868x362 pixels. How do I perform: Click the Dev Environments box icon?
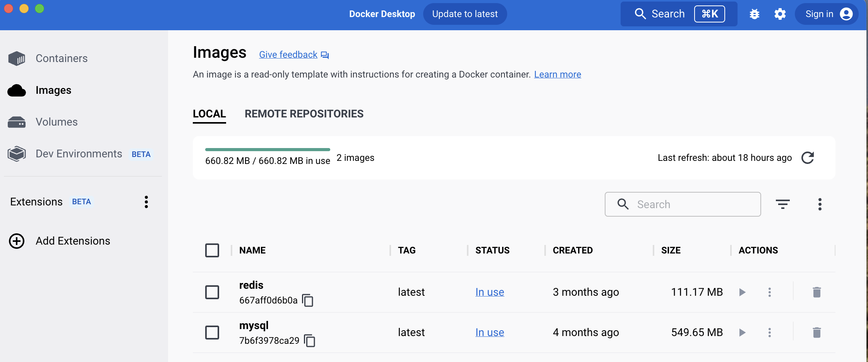[x=17, y=154]
